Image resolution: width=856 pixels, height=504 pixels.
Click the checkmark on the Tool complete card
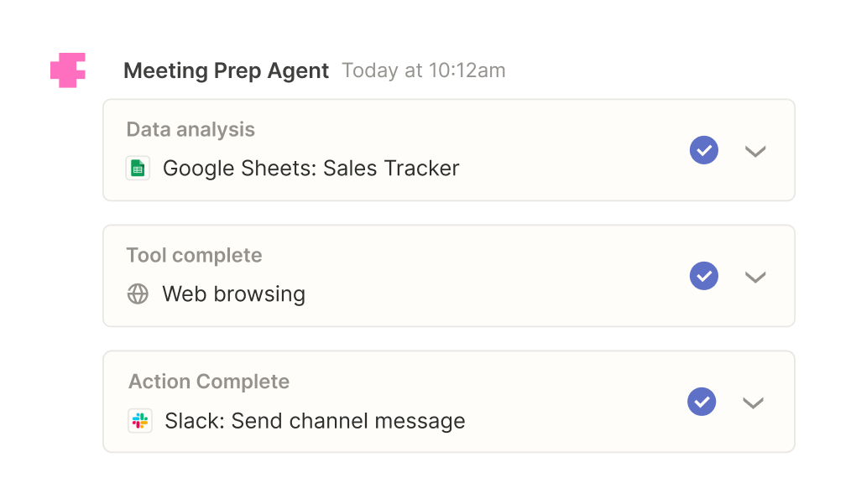703,276
